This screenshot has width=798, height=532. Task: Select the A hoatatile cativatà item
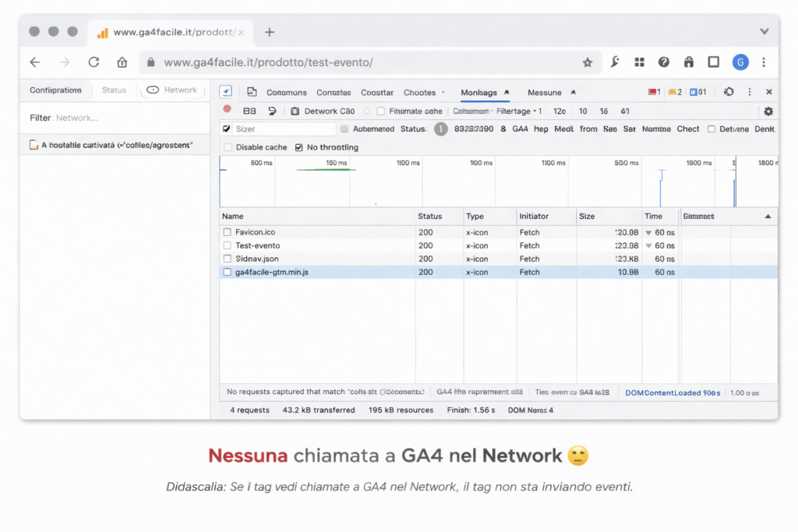115,145
